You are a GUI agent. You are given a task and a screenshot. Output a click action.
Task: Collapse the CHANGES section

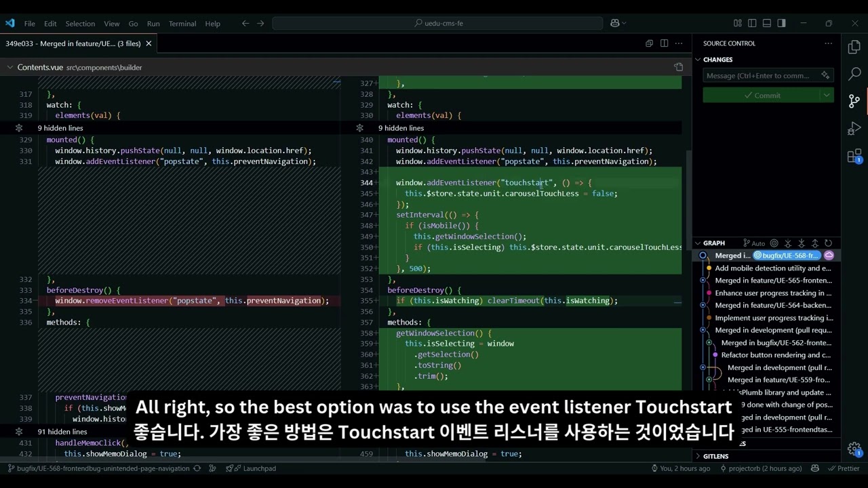[698, 60]
